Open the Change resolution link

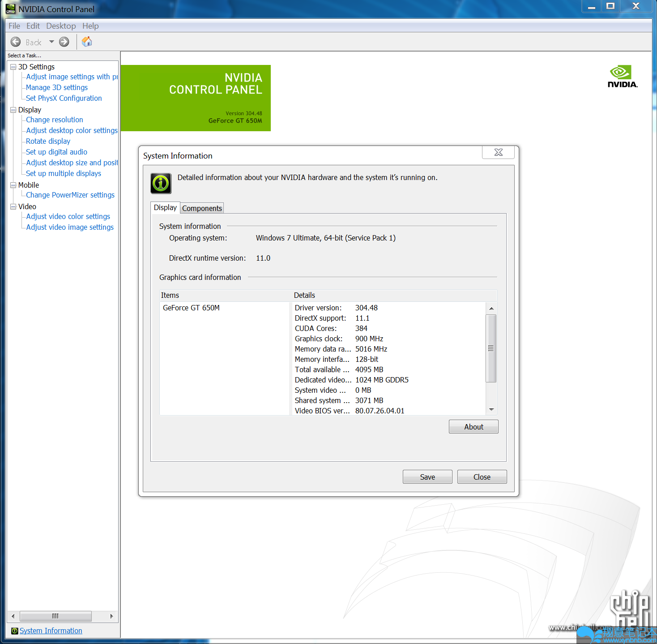(x=54, y=120)
